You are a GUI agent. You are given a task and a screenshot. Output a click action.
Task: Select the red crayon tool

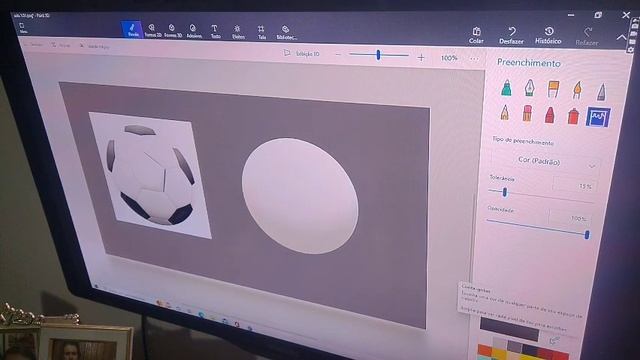click(550, 115)
